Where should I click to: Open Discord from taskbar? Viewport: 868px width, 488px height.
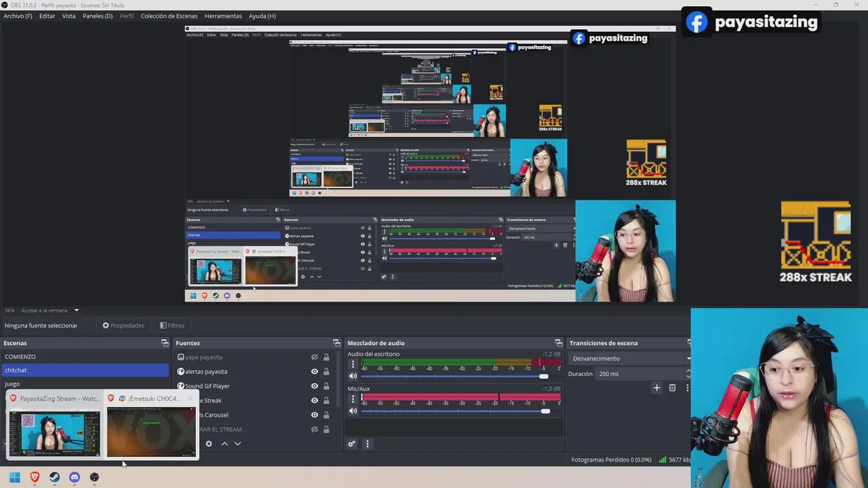point(75,477)
